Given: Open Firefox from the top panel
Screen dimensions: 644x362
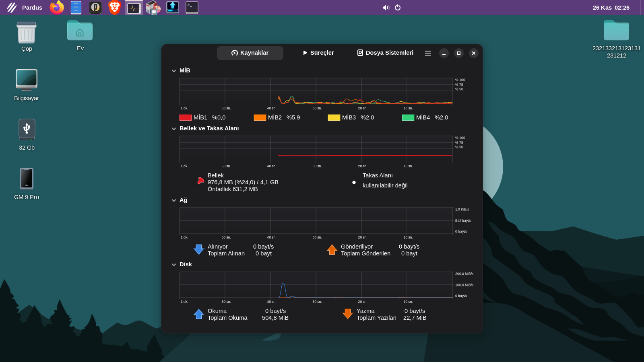Looking at the screenshot, I should [57, 8].
